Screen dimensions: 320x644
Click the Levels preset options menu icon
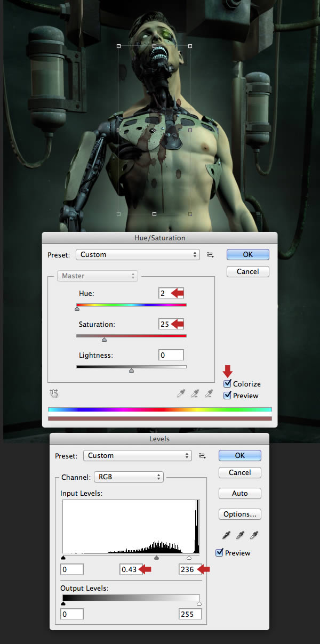(x=203, y=456)
